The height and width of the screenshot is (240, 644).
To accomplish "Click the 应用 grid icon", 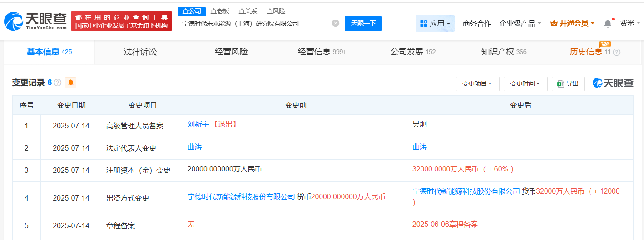I will [x=424, y=23].
